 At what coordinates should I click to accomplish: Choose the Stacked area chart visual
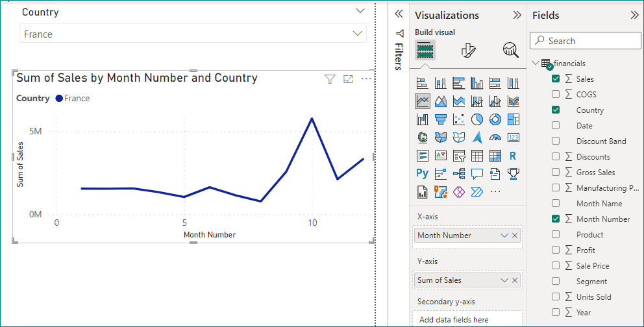(x=459, y=101)
